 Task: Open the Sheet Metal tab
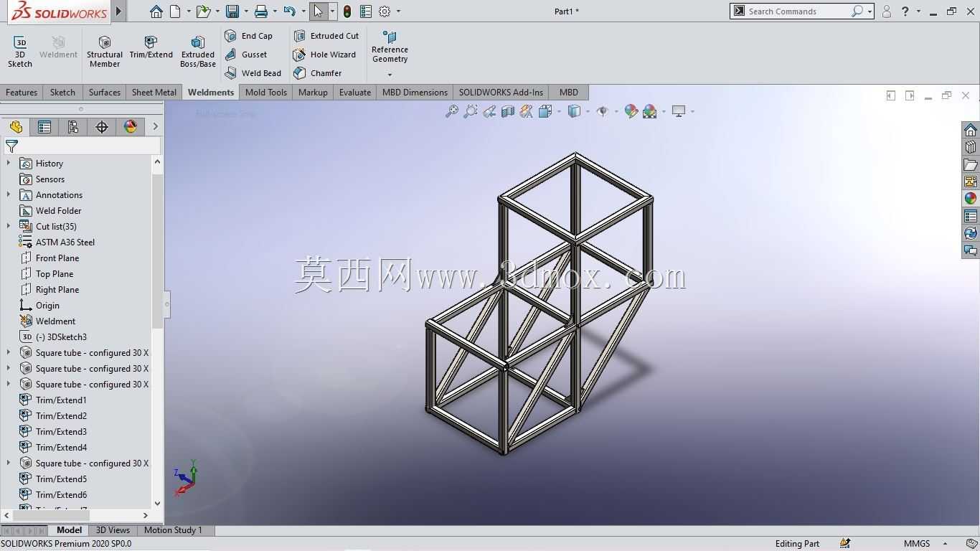click(x=154, y=93)
